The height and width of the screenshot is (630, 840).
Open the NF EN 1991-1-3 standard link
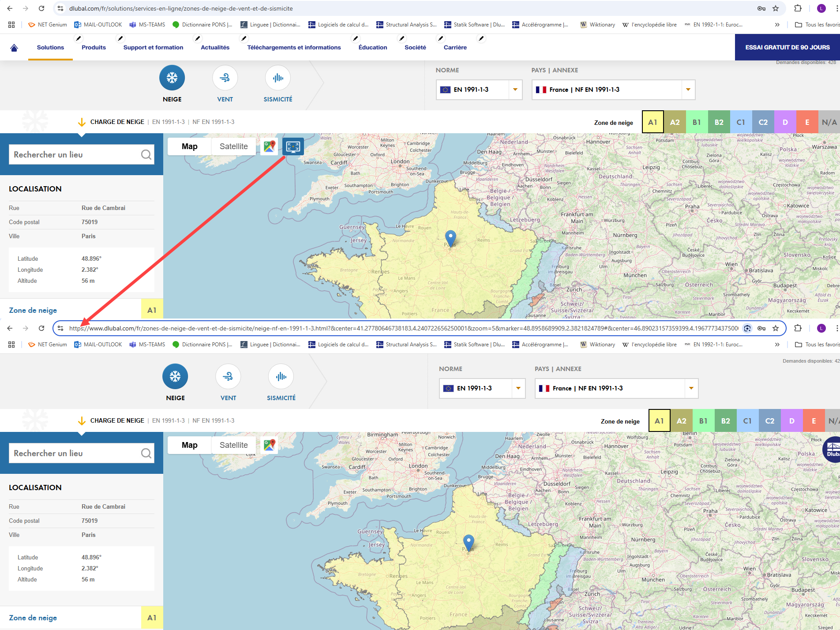[x=213, y=122]
